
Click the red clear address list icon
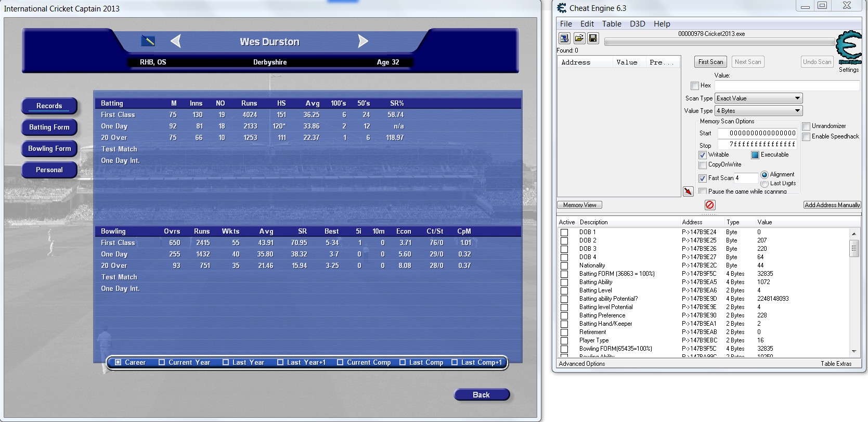tap(710, 205)
